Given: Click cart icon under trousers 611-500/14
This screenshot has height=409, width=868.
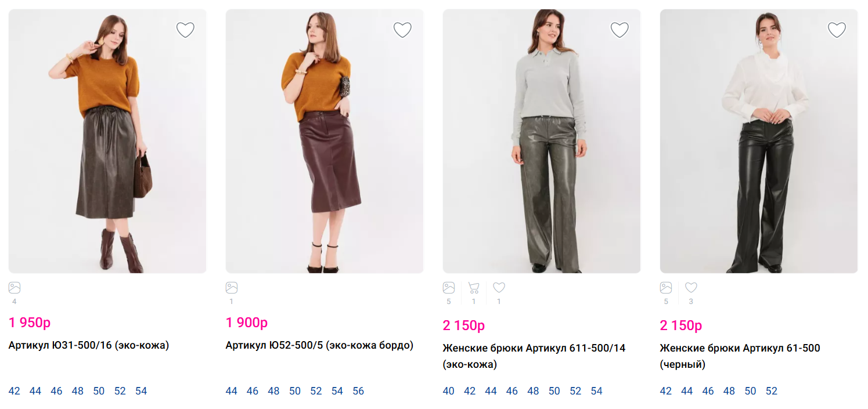Looking at the screenshot, I should pyautogui.click(x=474, y=288).
